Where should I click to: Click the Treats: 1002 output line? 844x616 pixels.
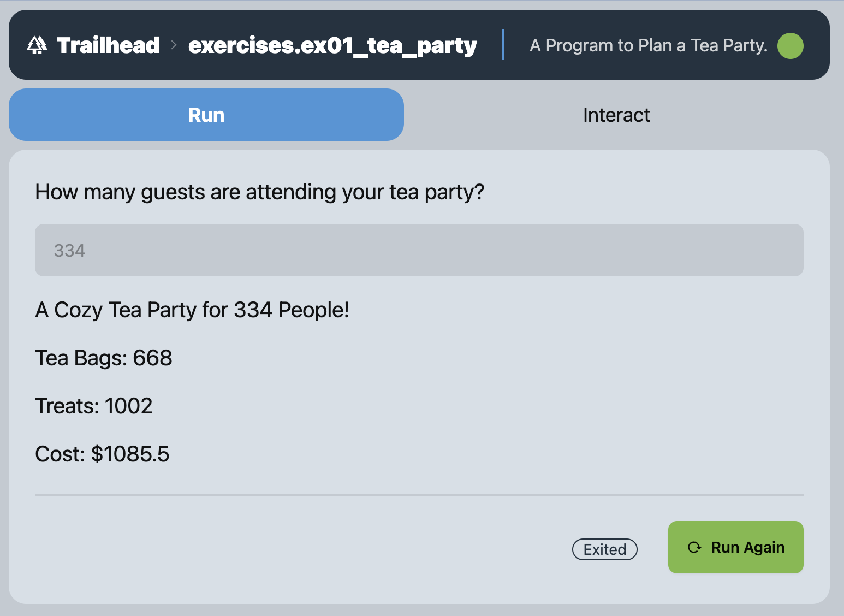[x=94, y=406]
